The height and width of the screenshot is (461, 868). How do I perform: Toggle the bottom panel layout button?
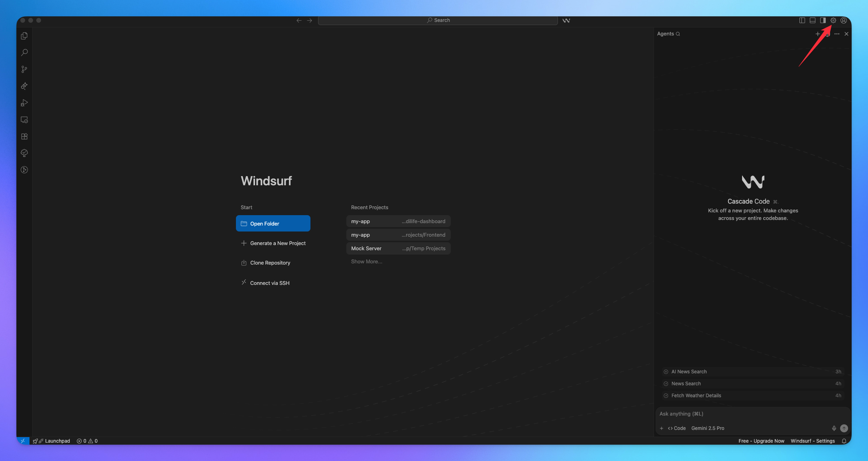coord(813,20)
